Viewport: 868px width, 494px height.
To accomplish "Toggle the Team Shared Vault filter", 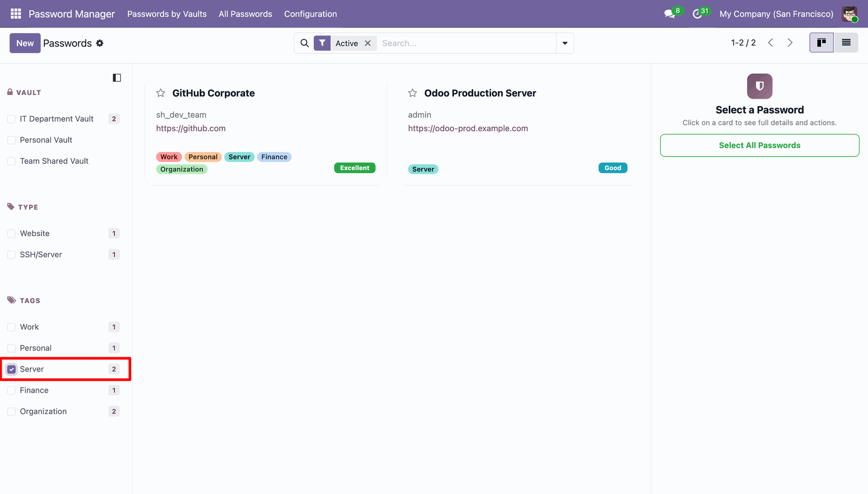I will [x=12, y=161].
